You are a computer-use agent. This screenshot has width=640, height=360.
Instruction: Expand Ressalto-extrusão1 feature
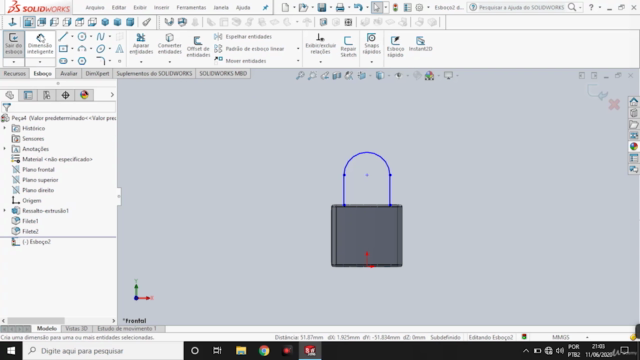pos(4,211)
